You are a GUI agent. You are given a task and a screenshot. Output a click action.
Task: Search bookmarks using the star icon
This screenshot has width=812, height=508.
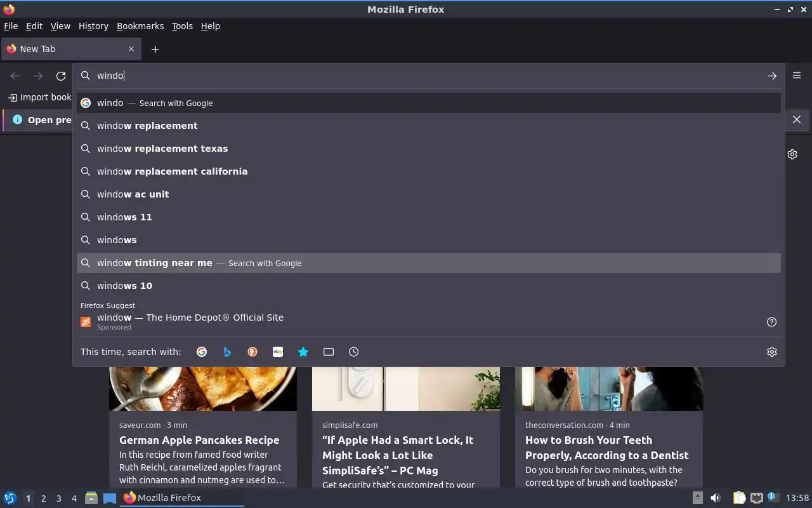point(303,352)
